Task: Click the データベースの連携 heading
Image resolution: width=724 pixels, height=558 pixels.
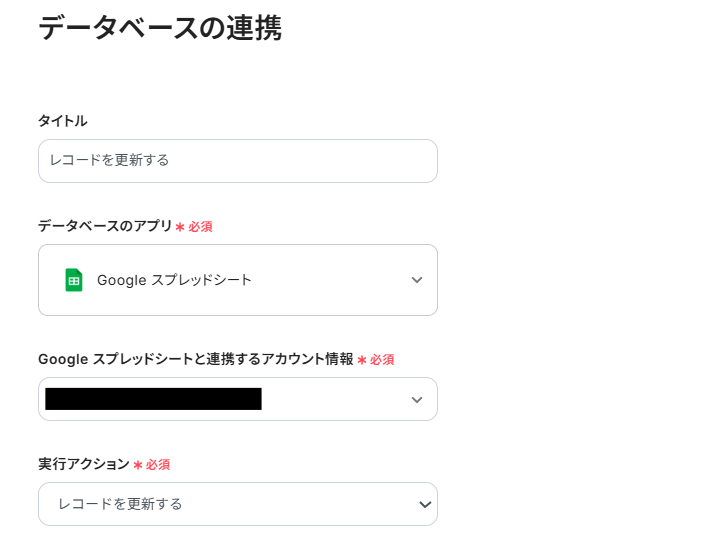Action: coord(160,28)
